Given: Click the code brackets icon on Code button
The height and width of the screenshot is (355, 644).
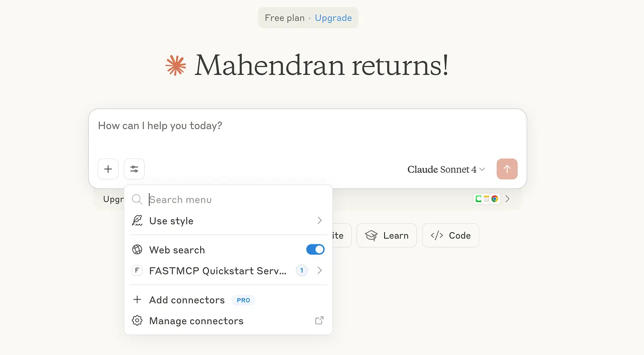Looking at the screenshot, I should tap(437, 235).
